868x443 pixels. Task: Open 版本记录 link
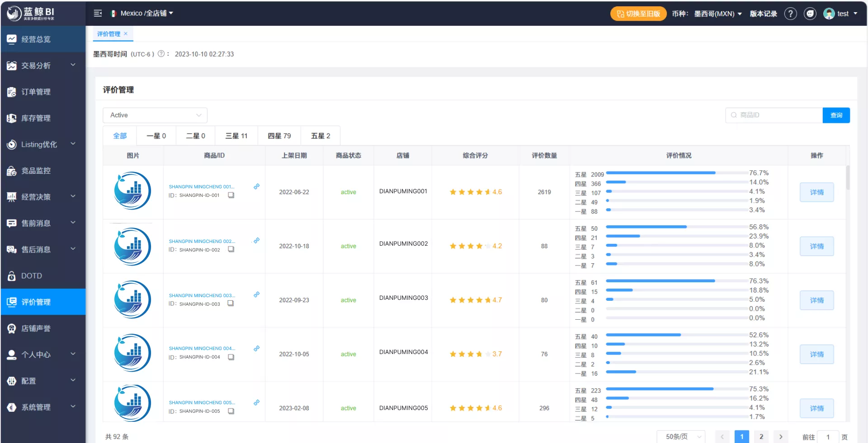click(763, 14)
